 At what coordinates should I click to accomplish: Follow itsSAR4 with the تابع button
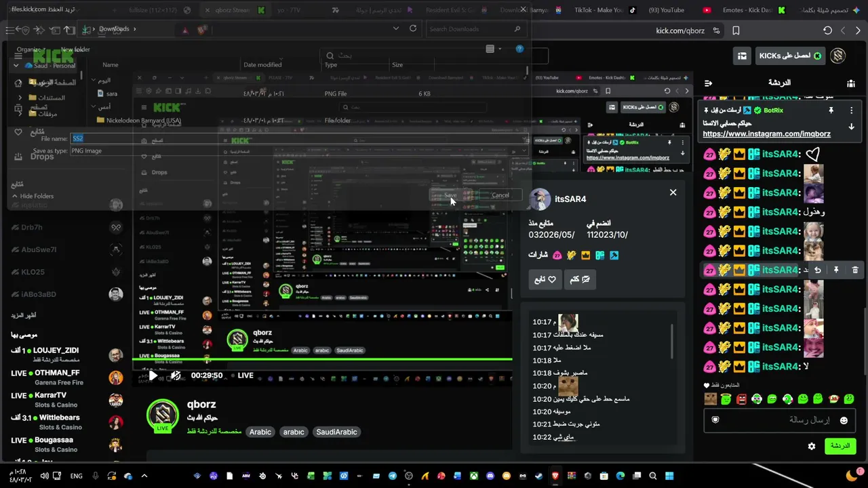point(545,279)
